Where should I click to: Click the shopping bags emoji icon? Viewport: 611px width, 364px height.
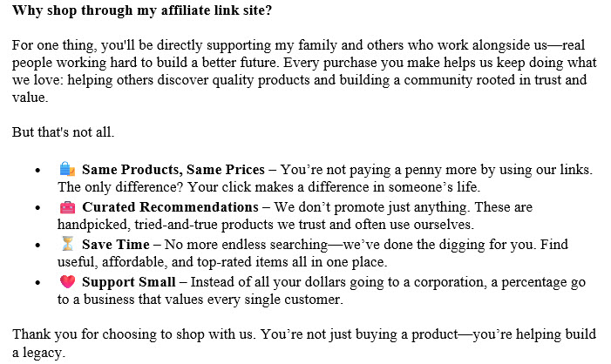(67, 169)
